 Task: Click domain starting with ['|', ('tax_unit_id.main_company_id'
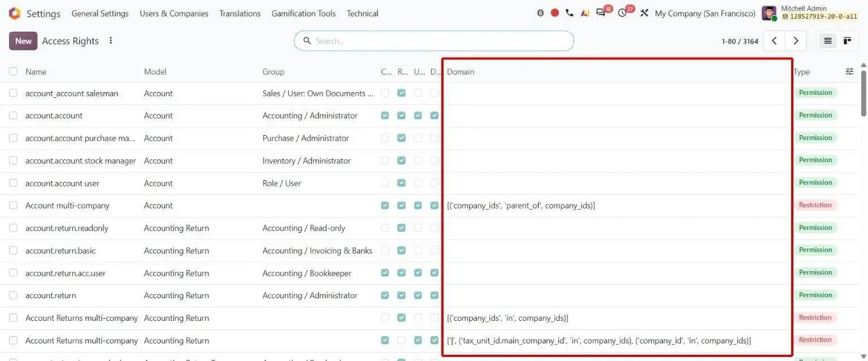(x=599, y=341)
